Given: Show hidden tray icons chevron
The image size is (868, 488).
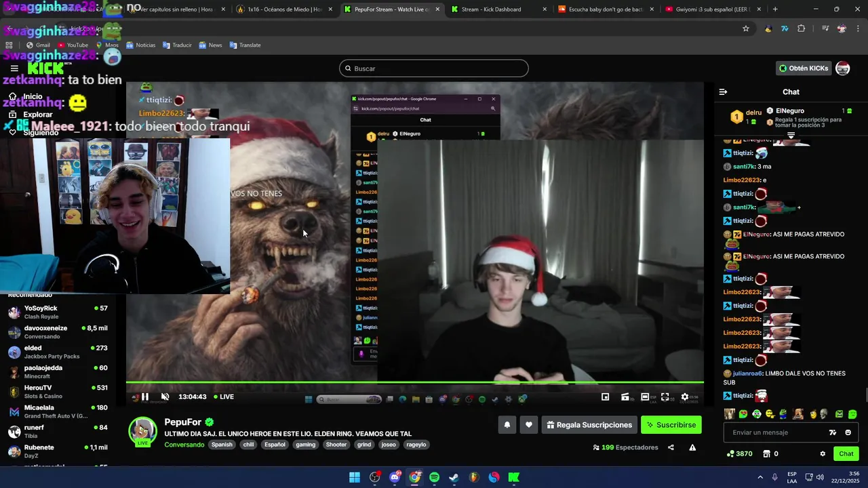Looking at the screenshot, I should click(760, 477).
